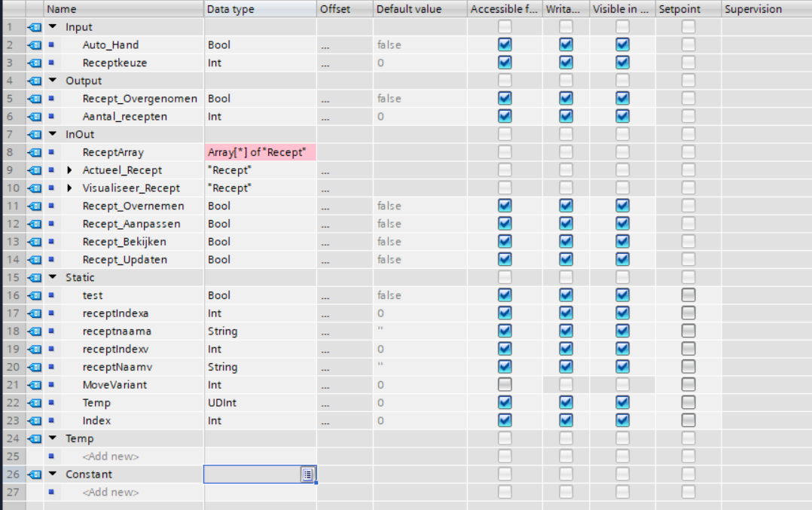The image size is (812, 510).
Task: Collapse the Static section
Action: tap(53, 278)
